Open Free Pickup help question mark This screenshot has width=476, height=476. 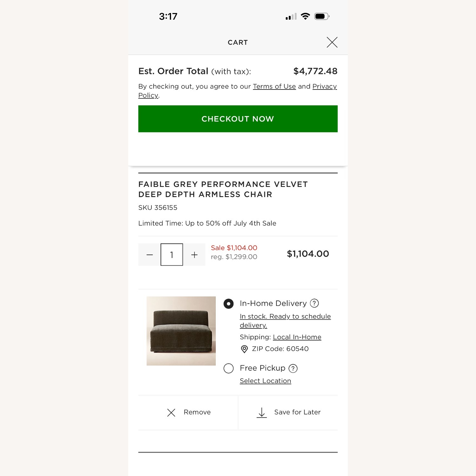pyautogui.click(x=293, y=368)
